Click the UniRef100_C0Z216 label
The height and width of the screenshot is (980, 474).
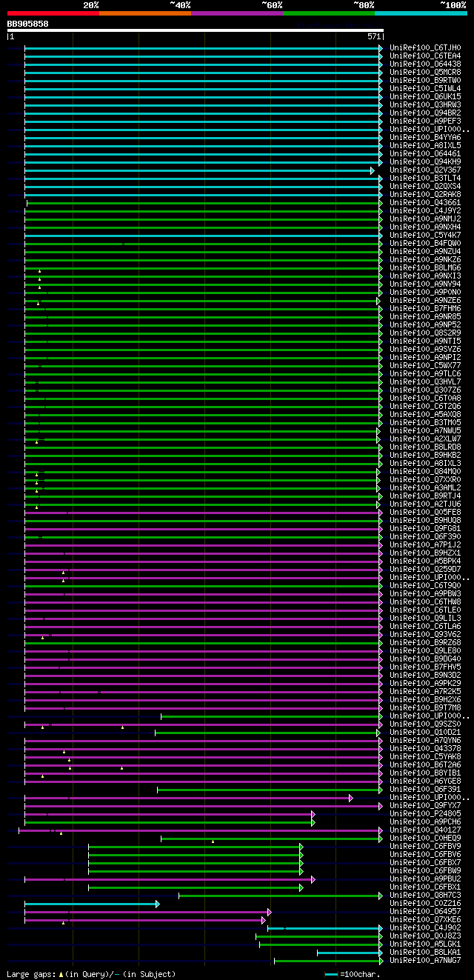425,903
